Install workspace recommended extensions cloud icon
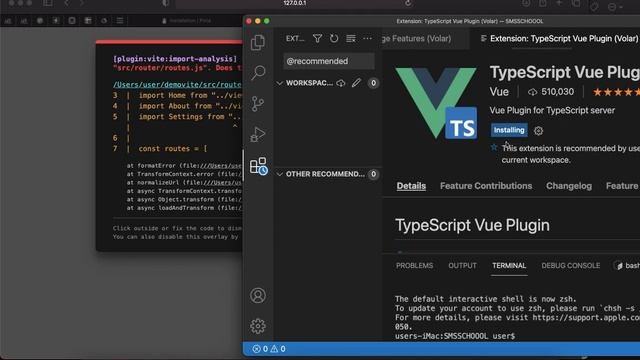 (x=341, y=83)
